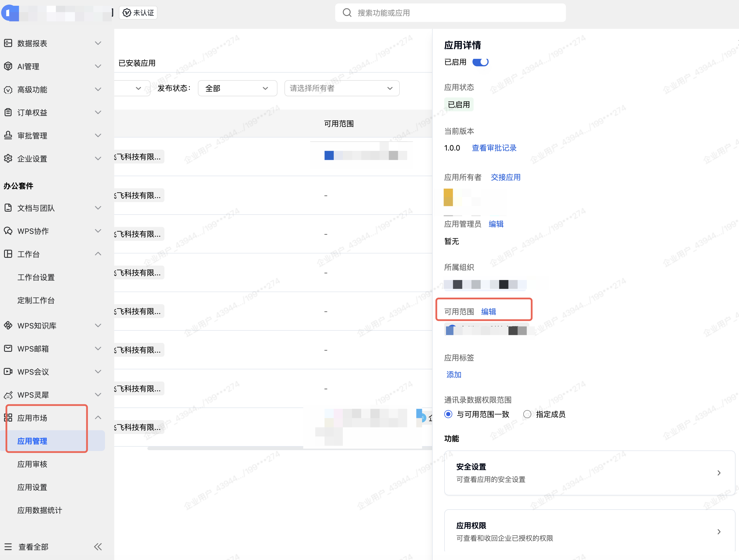Click the search magnifier icon
This screenshot has height=560, width=739.
tap(347, 13)
